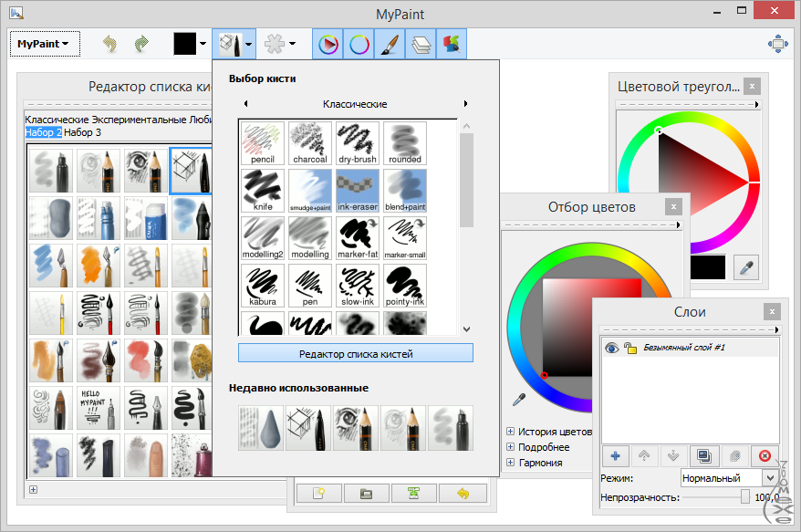The height and width of the screenshot is (532, 801).
Task: Pick the recently used eye-sketch pencil brush
Action: 356,428
